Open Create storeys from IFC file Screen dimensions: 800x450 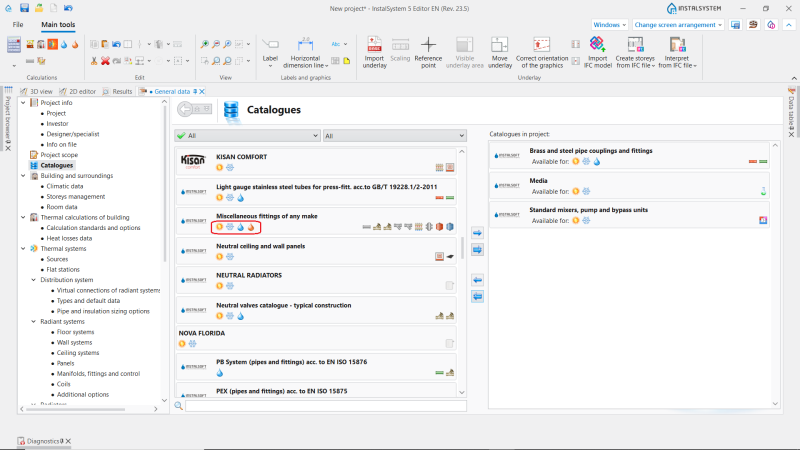click(x=635, y=53)
